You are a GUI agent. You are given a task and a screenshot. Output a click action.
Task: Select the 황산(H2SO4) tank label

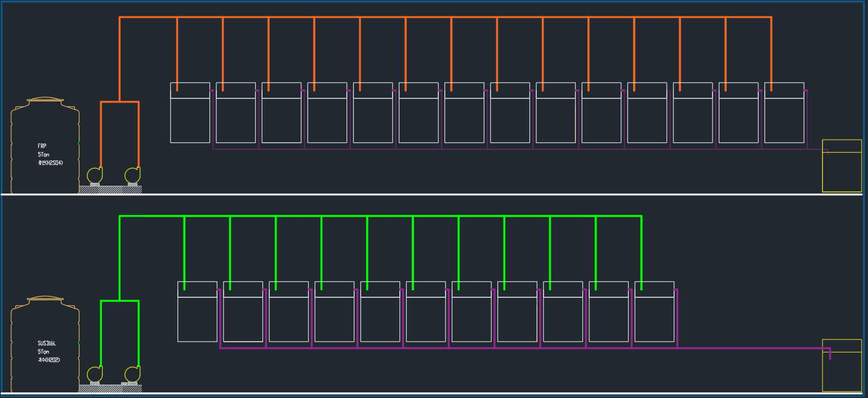(x=50, y=163)
